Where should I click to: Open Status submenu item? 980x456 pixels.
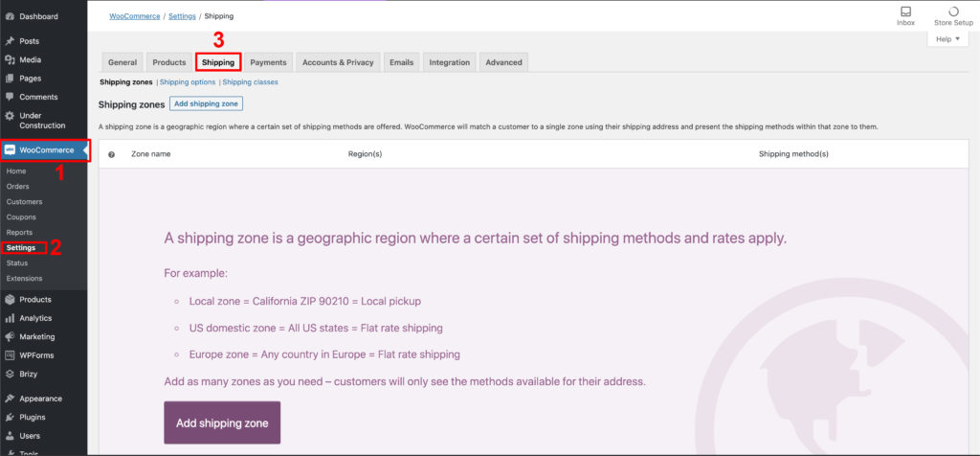[x=17, y=262]
